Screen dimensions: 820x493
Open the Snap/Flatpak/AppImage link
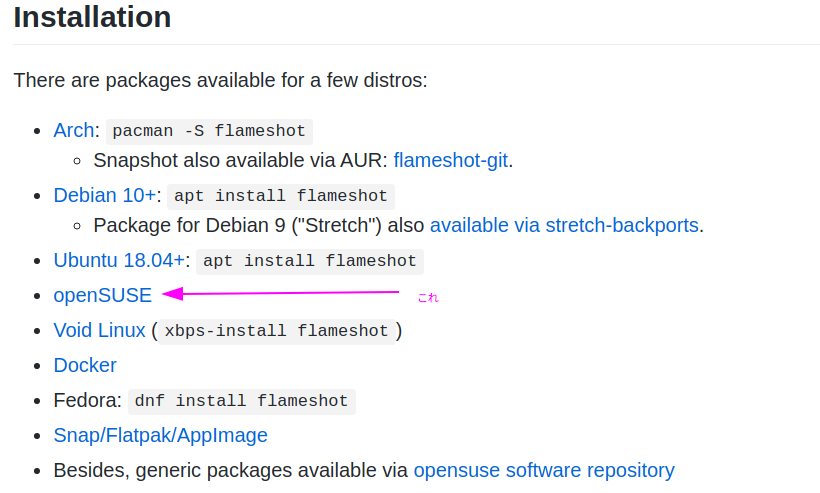160,435
